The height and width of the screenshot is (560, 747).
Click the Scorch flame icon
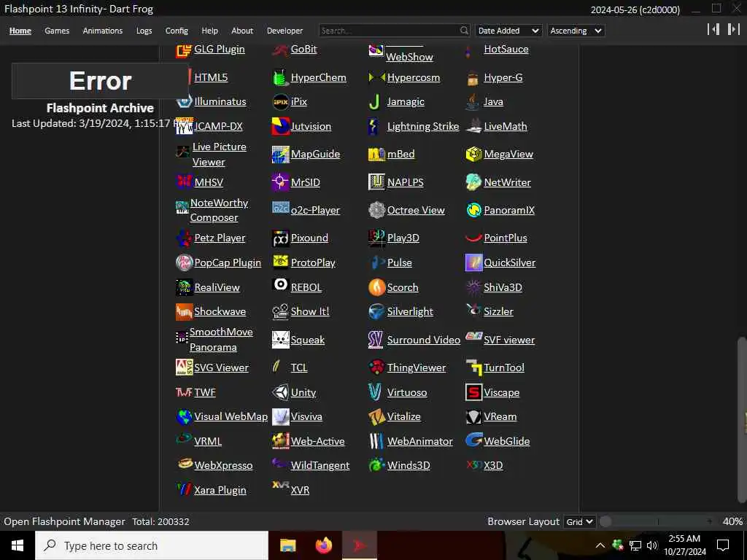377,287
